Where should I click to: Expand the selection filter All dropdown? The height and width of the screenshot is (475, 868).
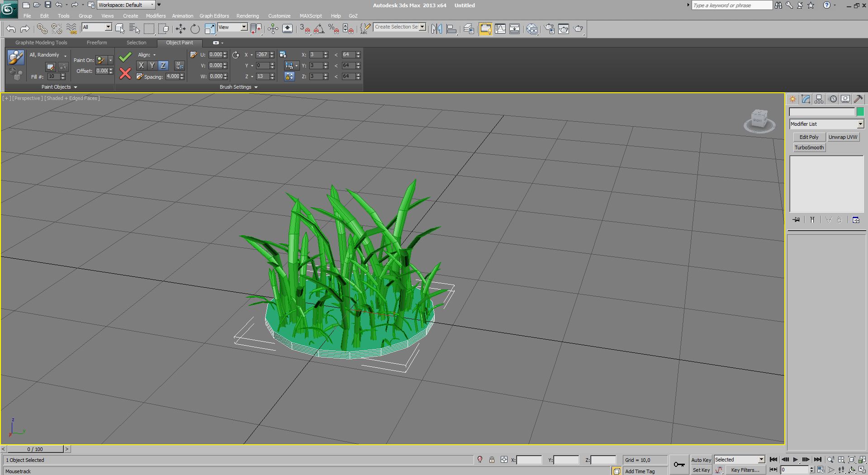pyautogui.click(x=109, y=27)
